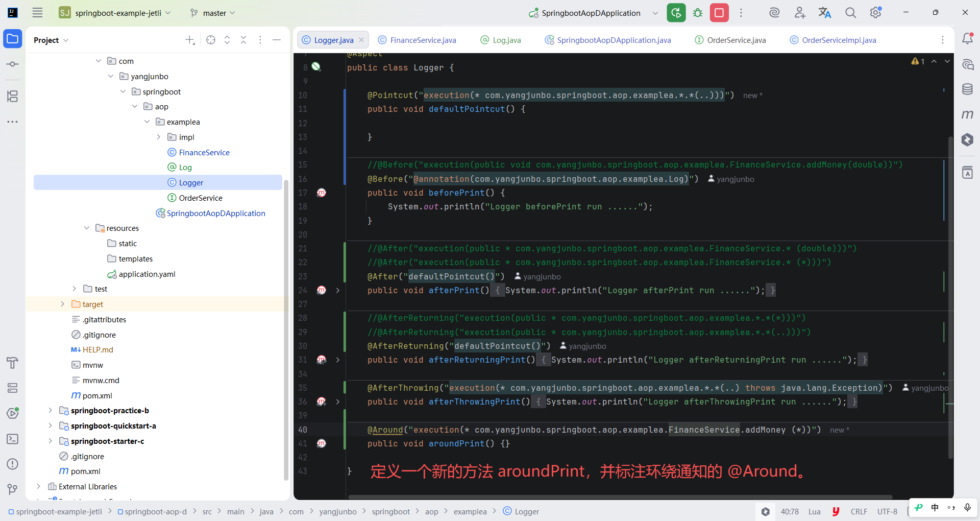Click the add plus icon in Project panel
This screenshot has height=521, width=980.
pyautogui.click(x=190, y=40)
